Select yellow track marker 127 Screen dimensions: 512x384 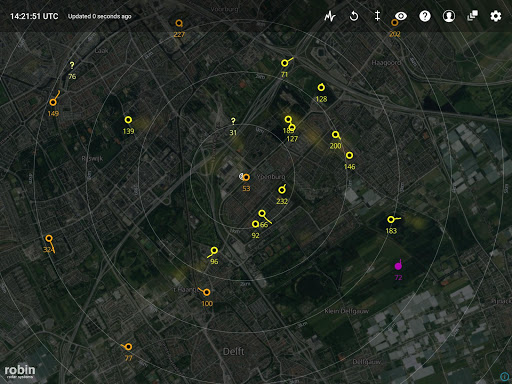292,127
